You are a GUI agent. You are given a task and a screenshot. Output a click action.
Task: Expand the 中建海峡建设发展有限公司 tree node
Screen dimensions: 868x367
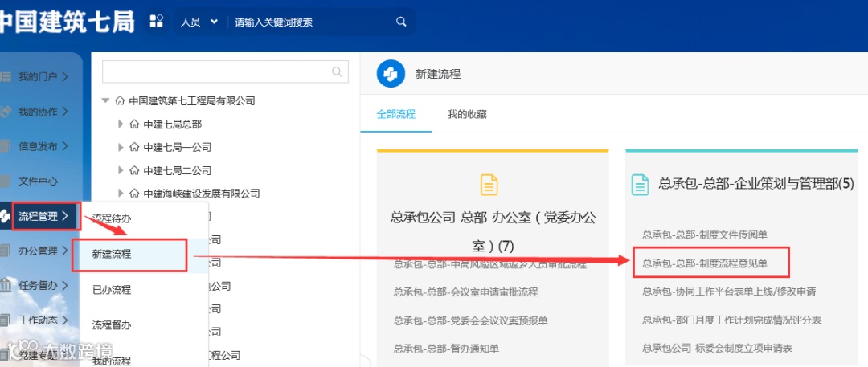[121, 194]
